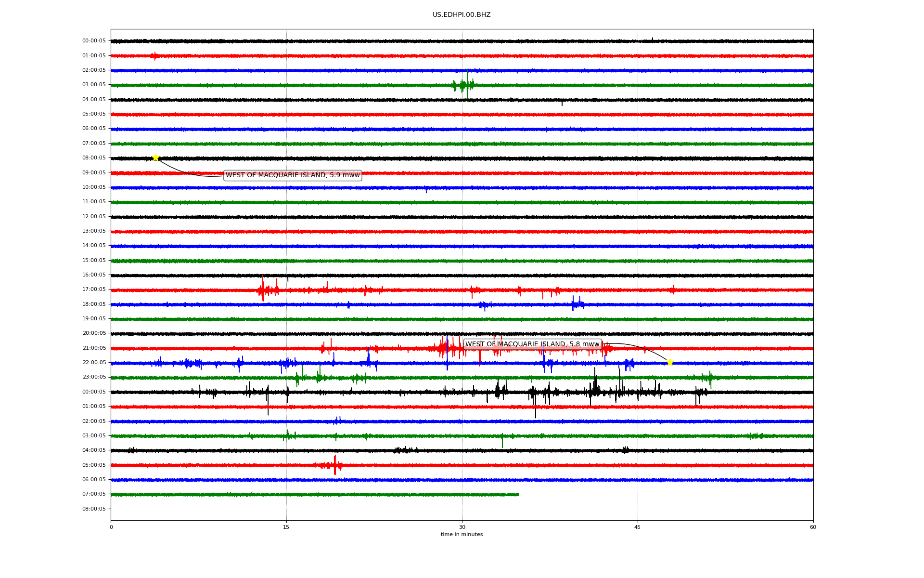Click the 12:00:05 time label
This screenshot has height=578, width=924.
[94, 216]
